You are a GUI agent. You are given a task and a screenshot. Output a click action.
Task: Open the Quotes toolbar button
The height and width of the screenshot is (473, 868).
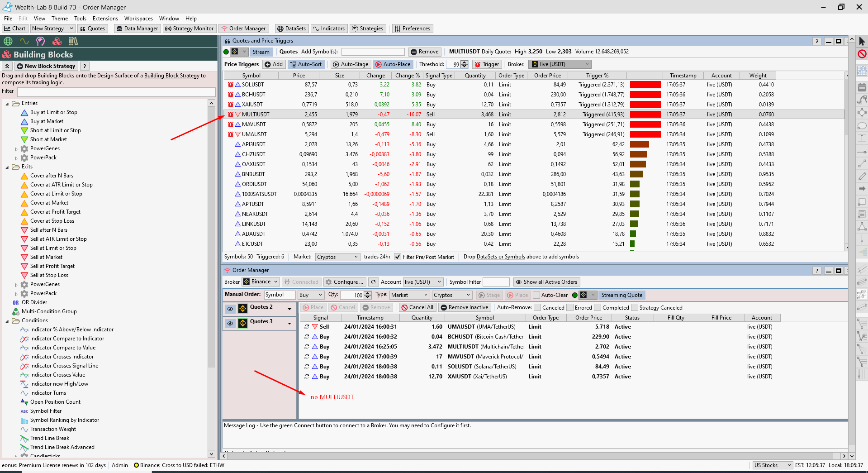tap(92, 29)
